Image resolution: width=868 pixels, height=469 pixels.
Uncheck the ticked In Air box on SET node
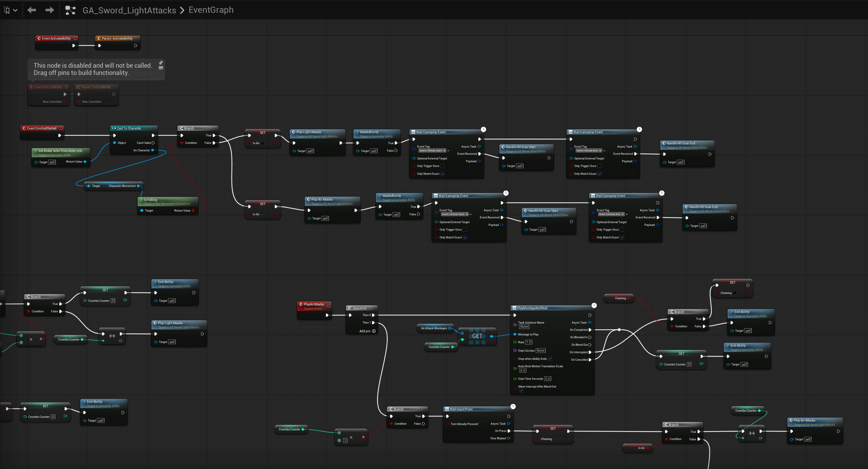click(x=263, y=214)
